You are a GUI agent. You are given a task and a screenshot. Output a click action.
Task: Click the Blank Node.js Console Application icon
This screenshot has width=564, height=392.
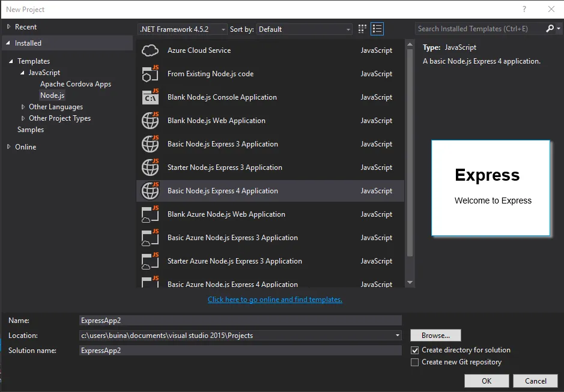click(x=150, y=97)
